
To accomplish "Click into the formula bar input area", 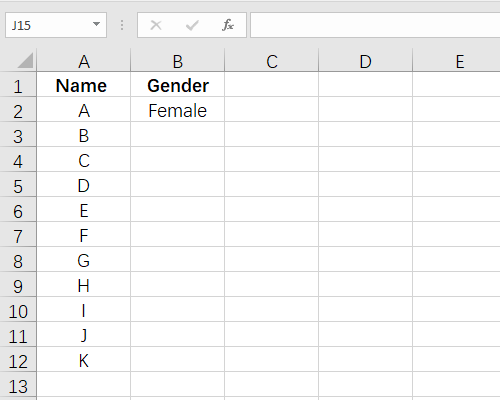I will [x=375, y=25].
